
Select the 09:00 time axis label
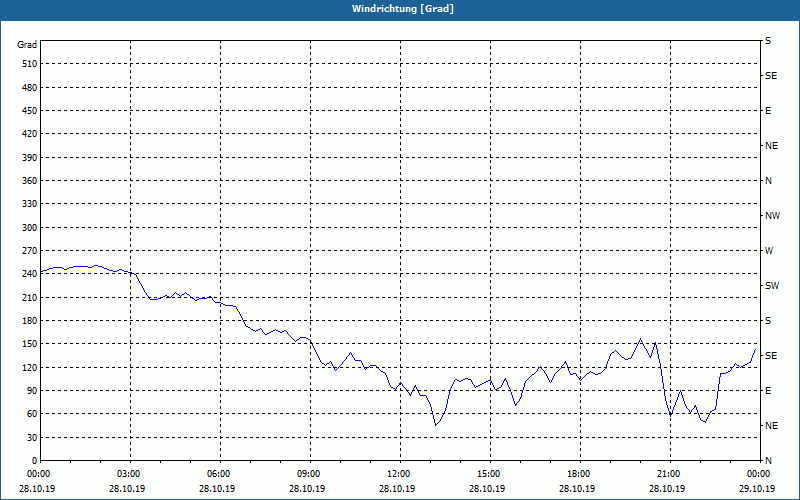[x=309, y=473]
